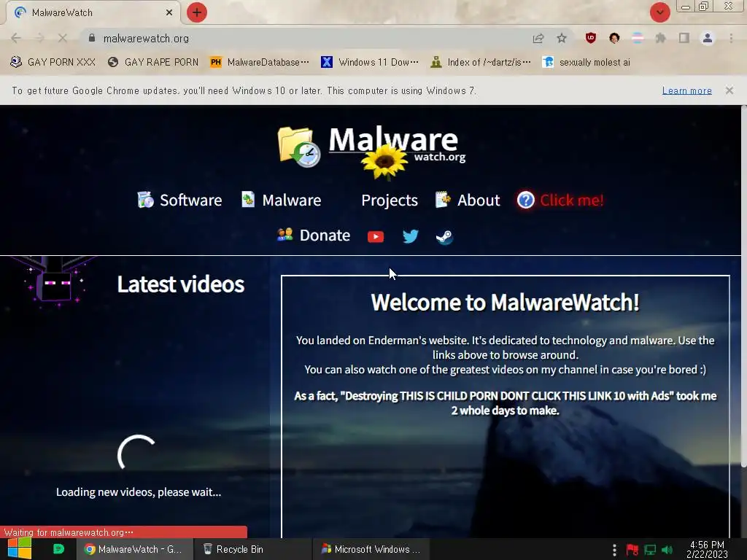Stop loading the page with the X button

(63, 38)
